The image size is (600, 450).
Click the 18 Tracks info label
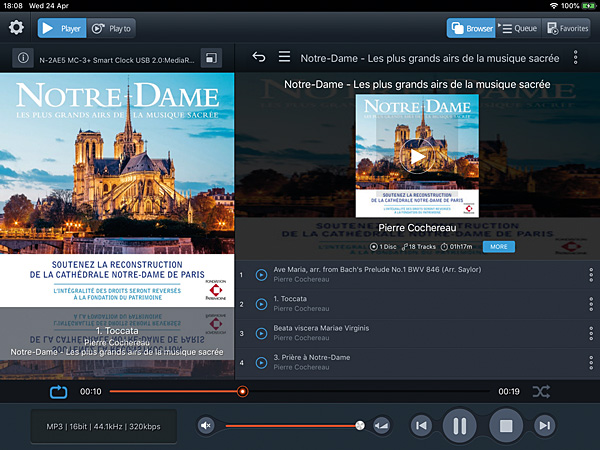[x=419, y=247]
